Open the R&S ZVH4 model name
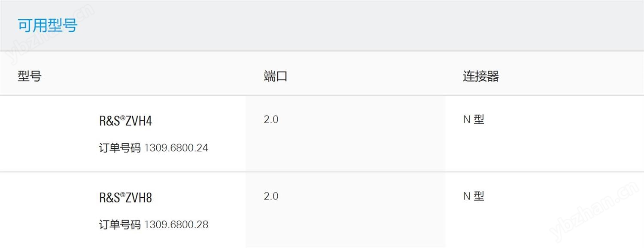The image size is (644, 248). 125,121
